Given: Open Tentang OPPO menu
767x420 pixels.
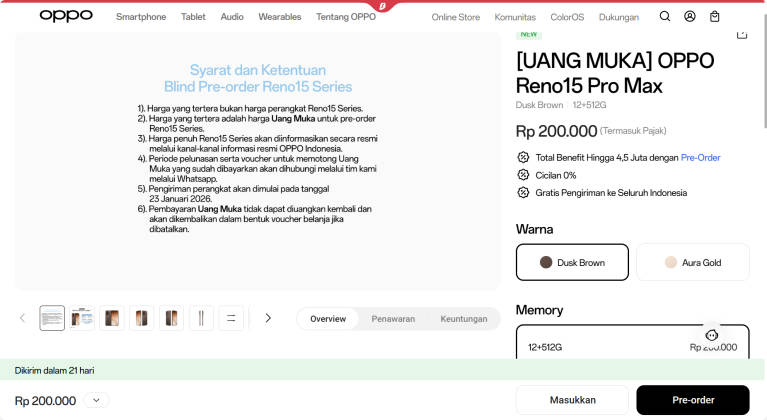Looking at the screenshot, I should [346, 17].
